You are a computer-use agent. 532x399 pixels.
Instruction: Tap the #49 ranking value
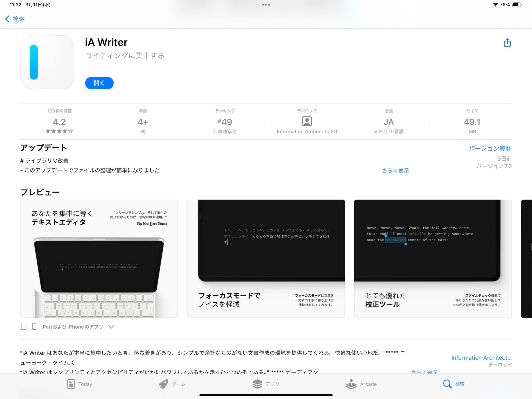[225, 122]
